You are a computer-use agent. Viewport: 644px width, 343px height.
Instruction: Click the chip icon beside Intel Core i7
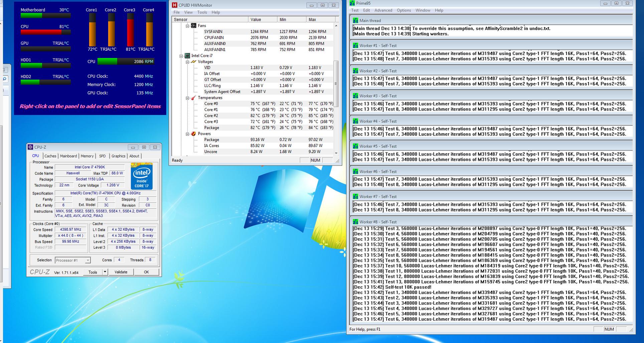pos(187,56)
